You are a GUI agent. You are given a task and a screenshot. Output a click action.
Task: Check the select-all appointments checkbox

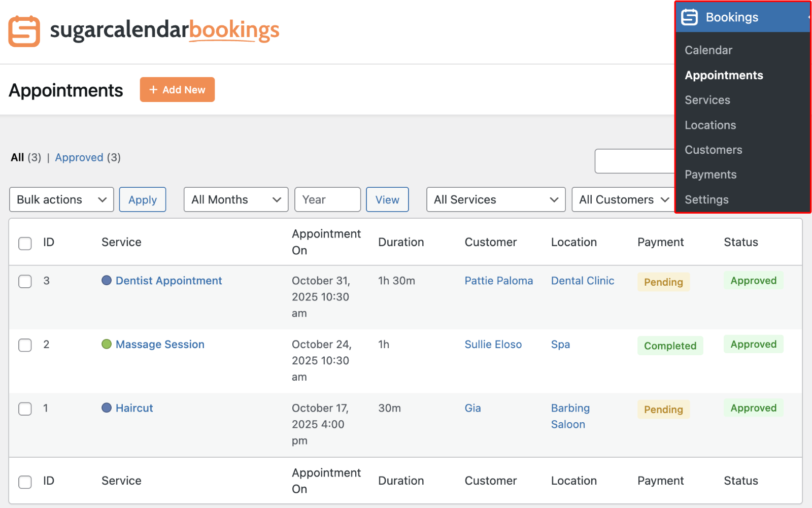click(x=24, y=244)
